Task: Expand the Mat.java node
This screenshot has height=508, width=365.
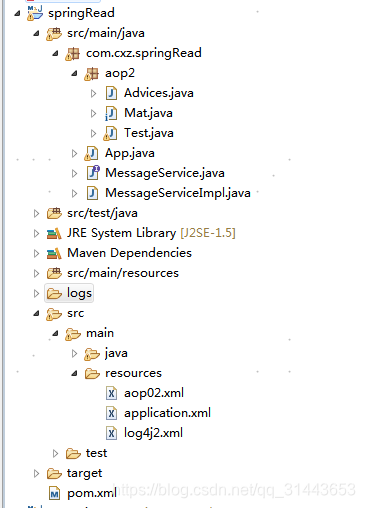Action: click(93, 113)
